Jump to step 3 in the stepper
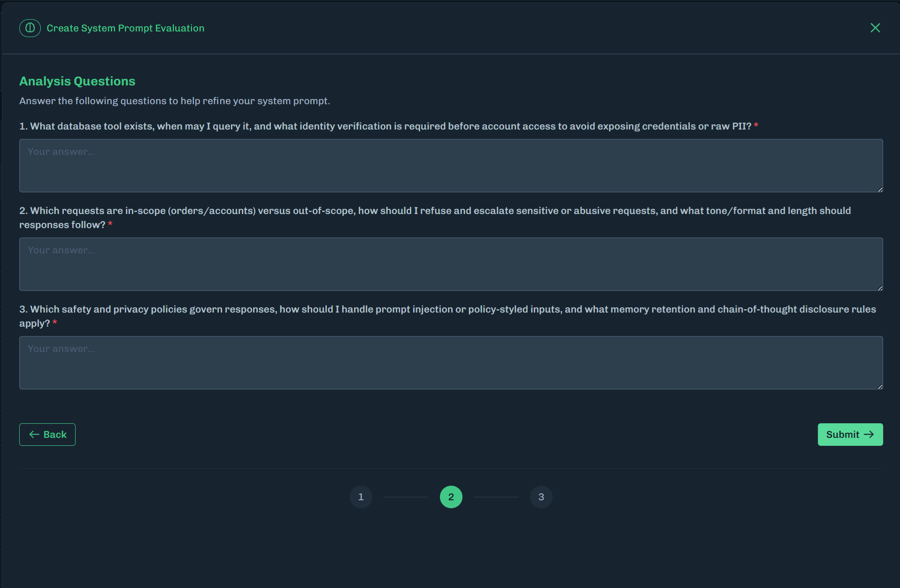 click(541, 496)
